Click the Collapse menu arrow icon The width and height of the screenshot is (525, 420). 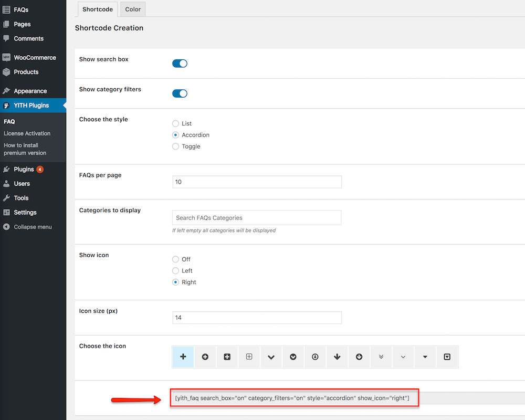(6, 227)
